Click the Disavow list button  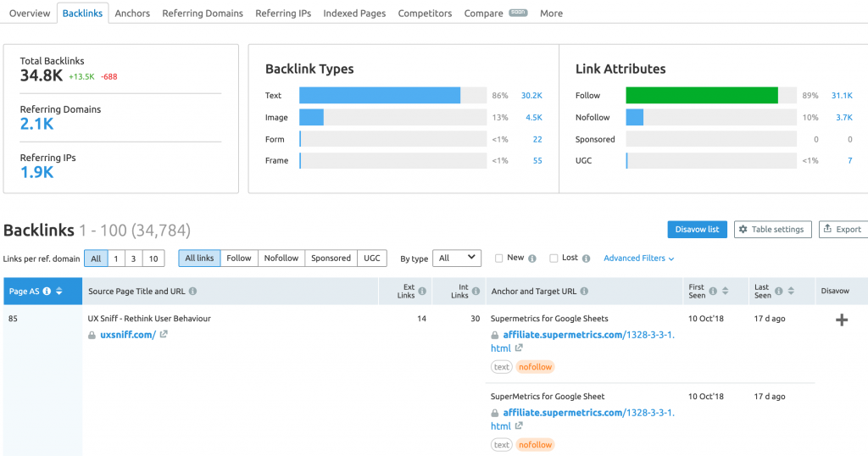[697, 229]
